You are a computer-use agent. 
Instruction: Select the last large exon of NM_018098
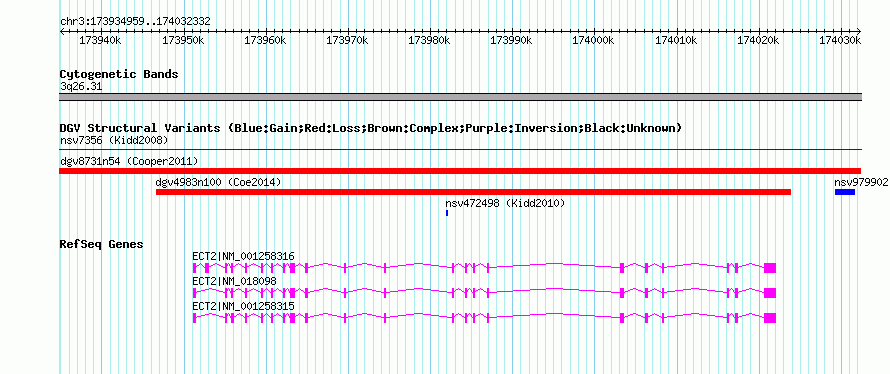[770, 293]
